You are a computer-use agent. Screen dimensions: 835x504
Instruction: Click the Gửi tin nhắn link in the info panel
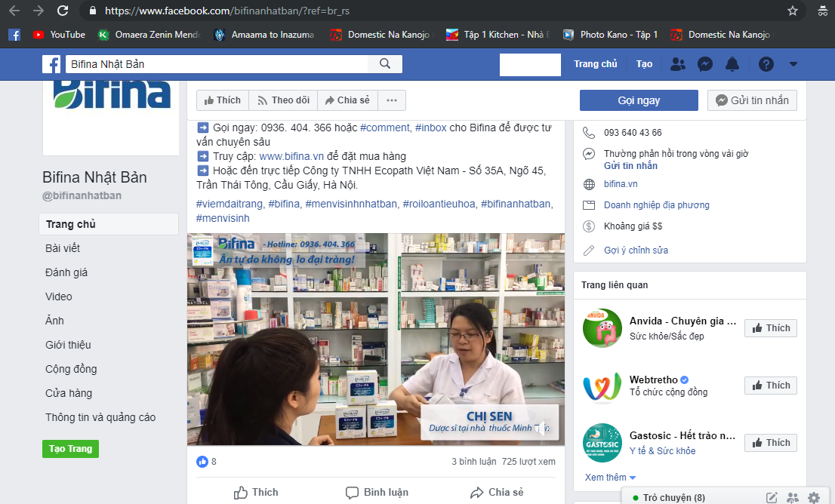(x=630, y=165)
